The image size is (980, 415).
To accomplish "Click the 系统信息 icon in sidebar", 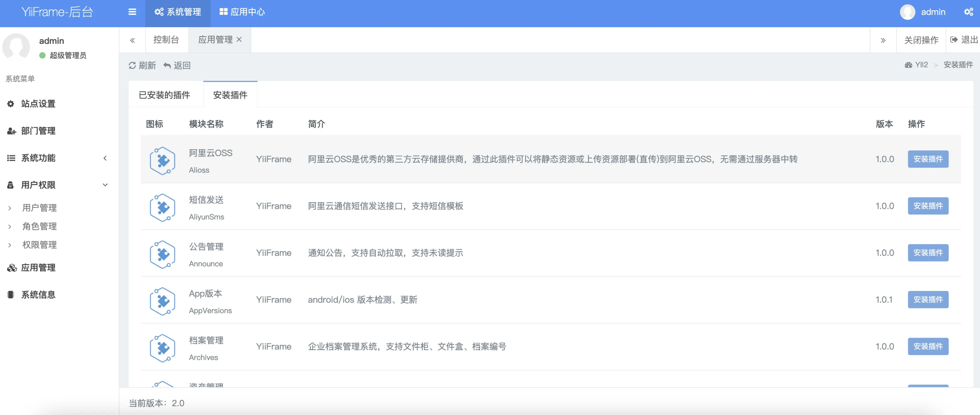I will (11, 295).
